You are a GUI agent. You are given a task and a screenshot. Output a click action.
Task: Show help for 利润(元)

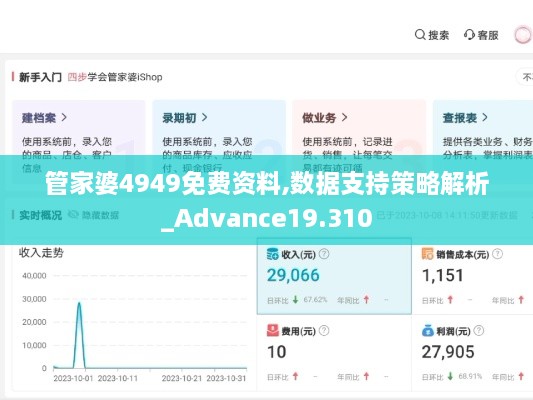pyautogui.click(x=479, y=331)
